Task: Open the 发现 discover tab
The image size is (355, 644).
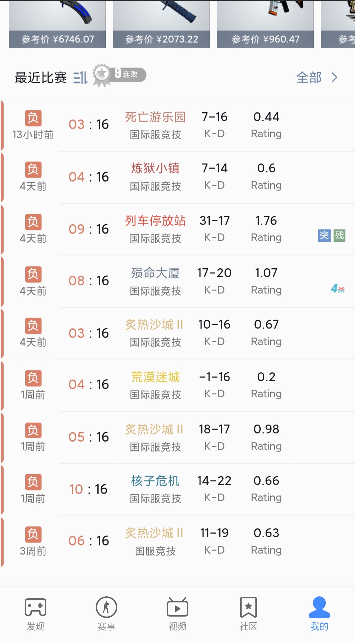Action: pyautogui.click(x=35, y=613)
